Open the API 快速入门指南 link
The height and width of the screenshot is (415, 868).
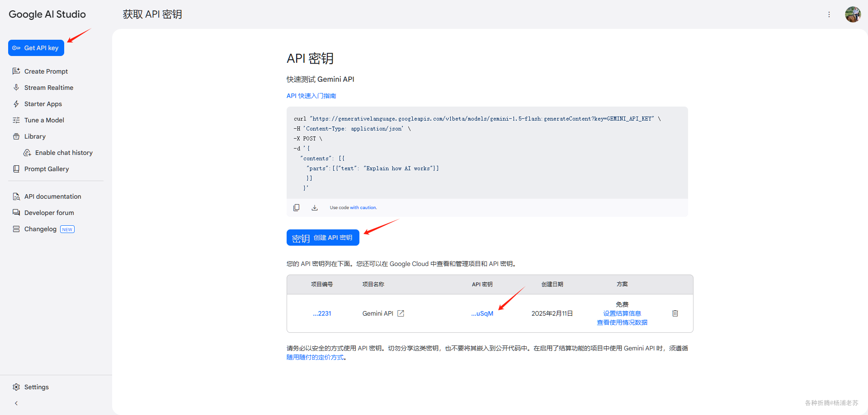(x=311, y=96)
